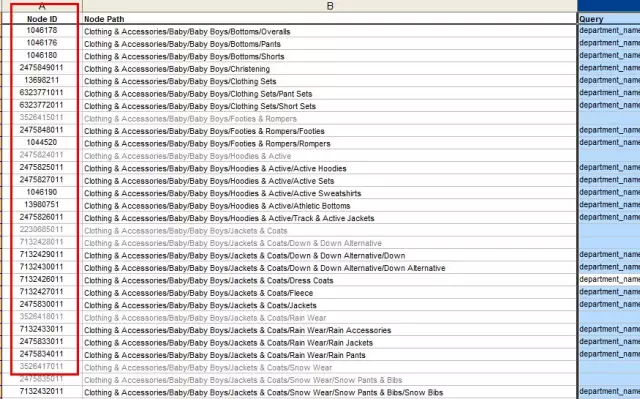Image resolution: width=640 pixels, height=399 pixels.
Task: Click the path ending in Active Sets
Action: click(x=209, y=181)
